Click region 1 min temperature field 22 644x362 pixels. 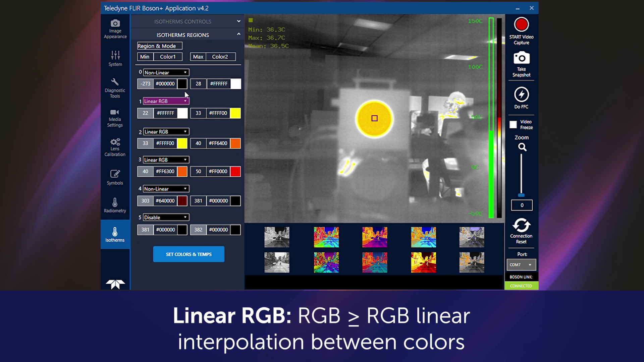pyautogui.click(x=145, y=113)
